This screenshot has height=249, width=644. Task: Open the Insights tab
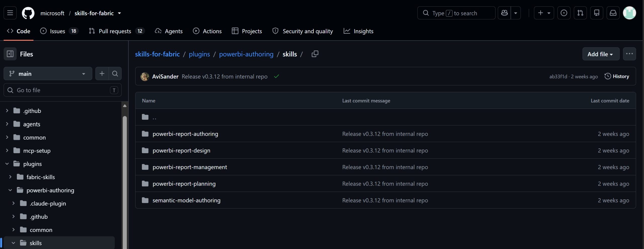[x=358, y=31]
